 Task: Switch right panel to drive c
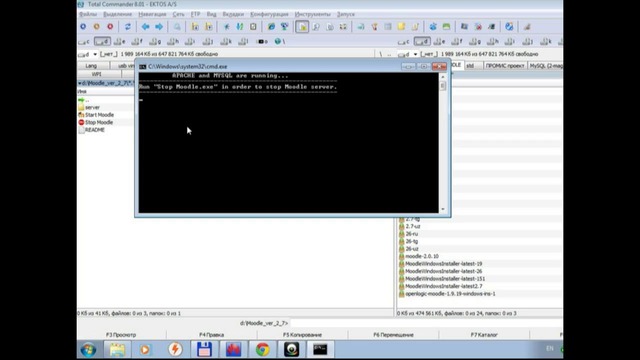tap(404, 42)
